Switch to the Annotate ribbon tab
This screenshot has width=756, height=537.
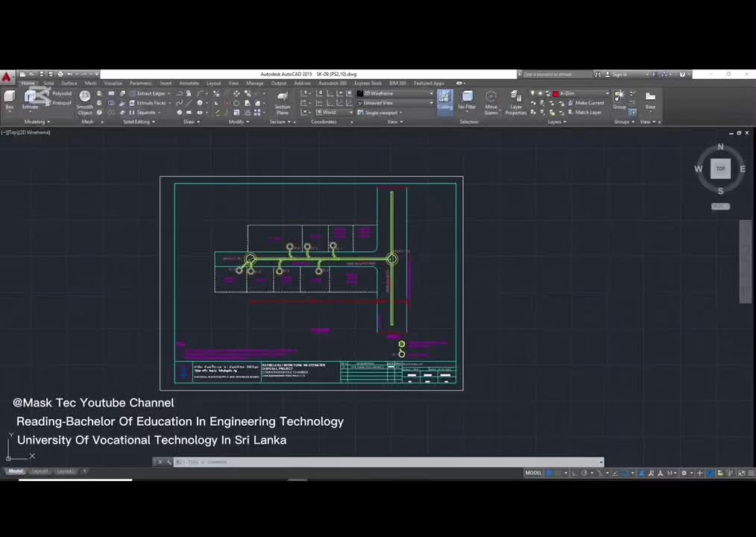click(x=189, y=84)
